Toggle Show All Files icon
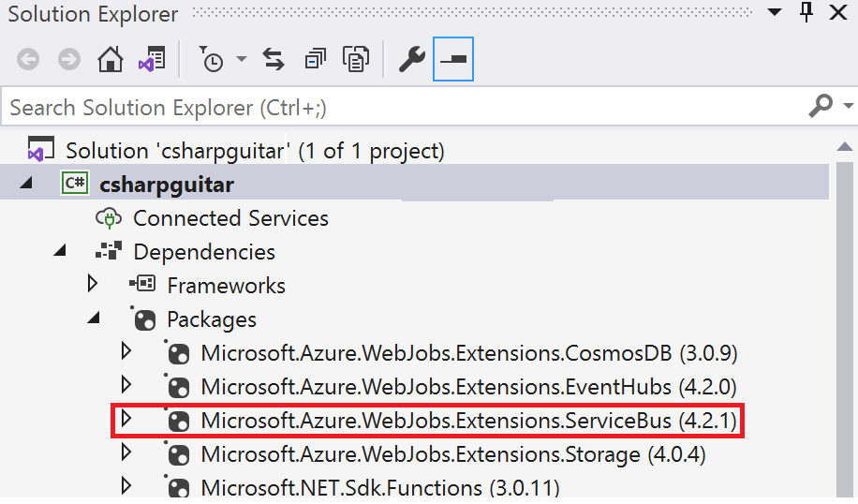 (x=356, y=59)
